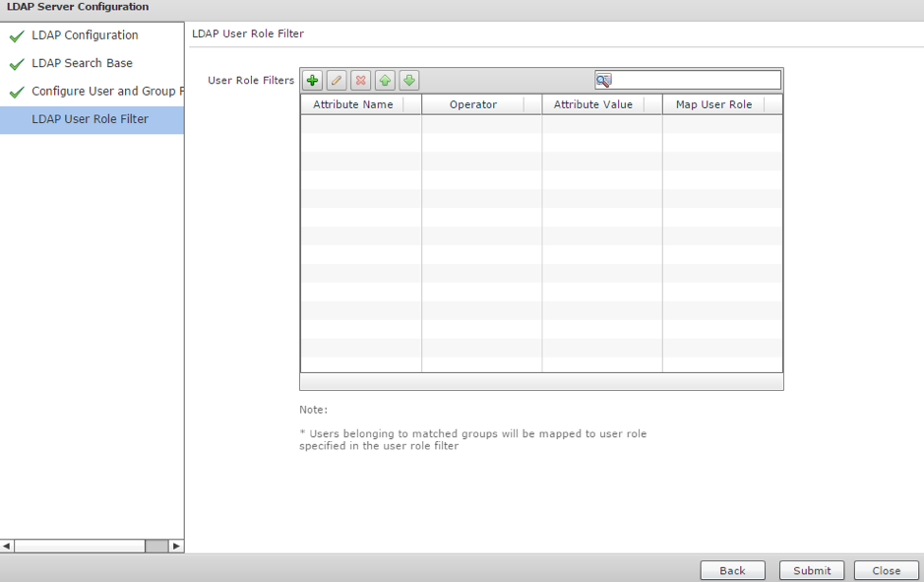Move filter up with green arrow
Image resolution: width=924 pixels, height=582 pixels.
(385, 81)
